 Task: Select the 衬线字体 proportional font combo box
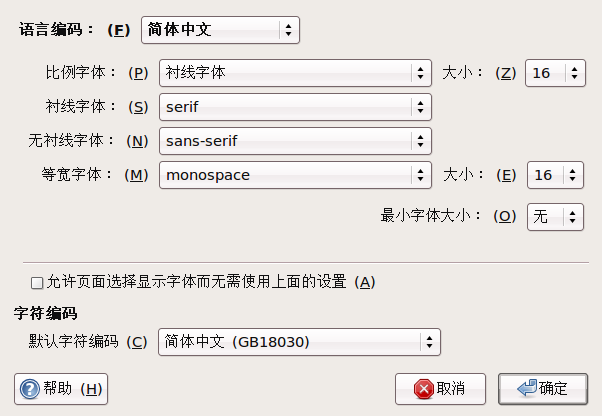coord(295,73)
